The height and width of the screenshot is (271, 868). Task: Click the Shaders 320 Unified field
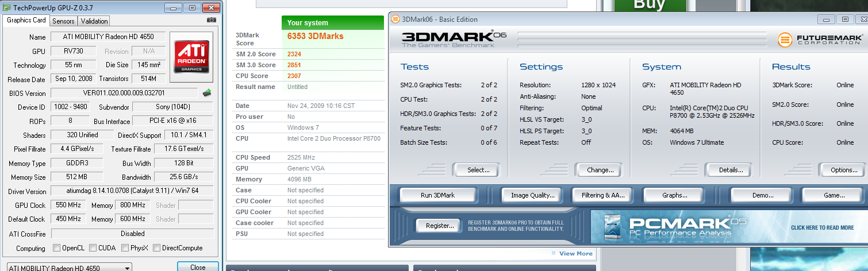tap(83, 135)
